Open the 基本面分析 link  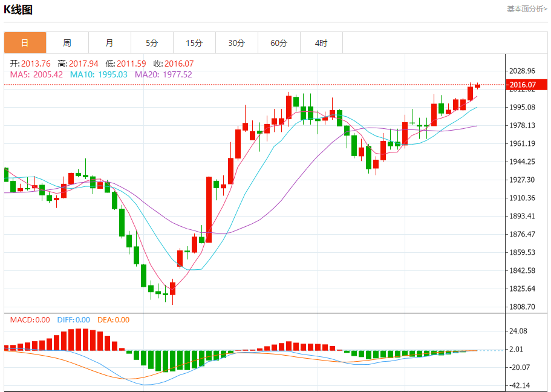click(527, 9)
